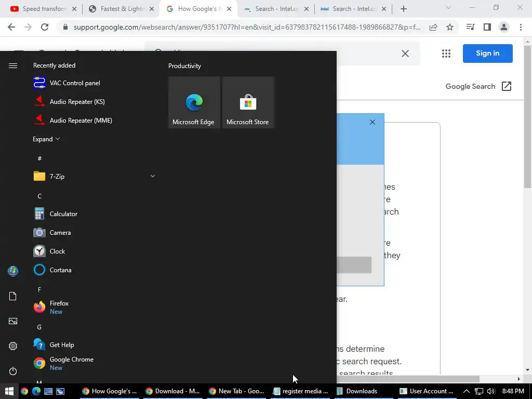Switch to Speed transform YouTube tab
Image resolution: width=532 pixels, height=399 pixels.
click(x=43, y=9)
